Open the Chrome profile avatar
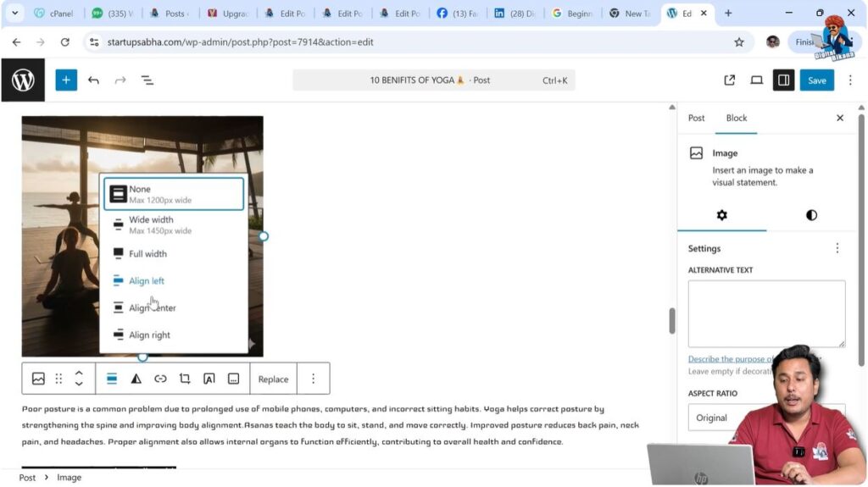 773,42
